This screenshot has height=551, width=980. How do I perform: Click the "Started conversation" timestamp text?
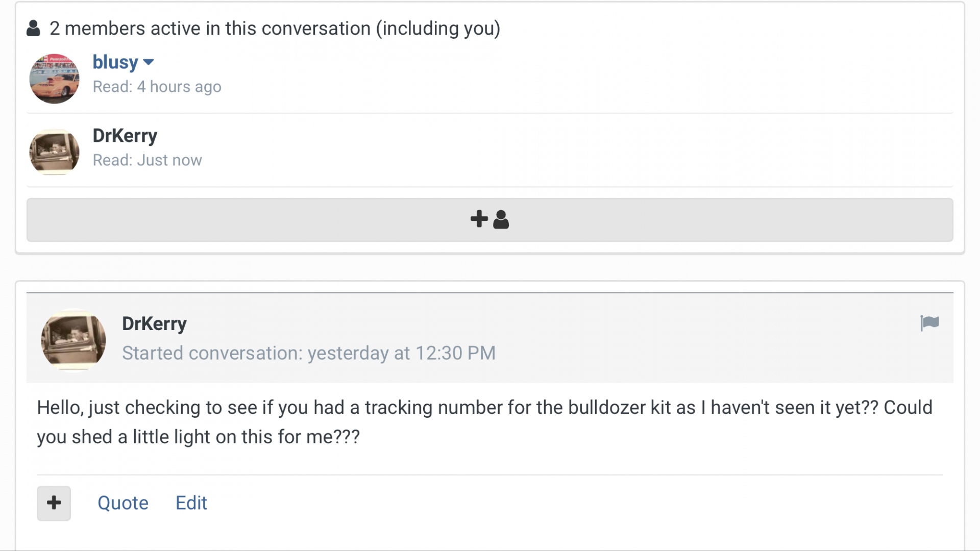coord(308,353)
